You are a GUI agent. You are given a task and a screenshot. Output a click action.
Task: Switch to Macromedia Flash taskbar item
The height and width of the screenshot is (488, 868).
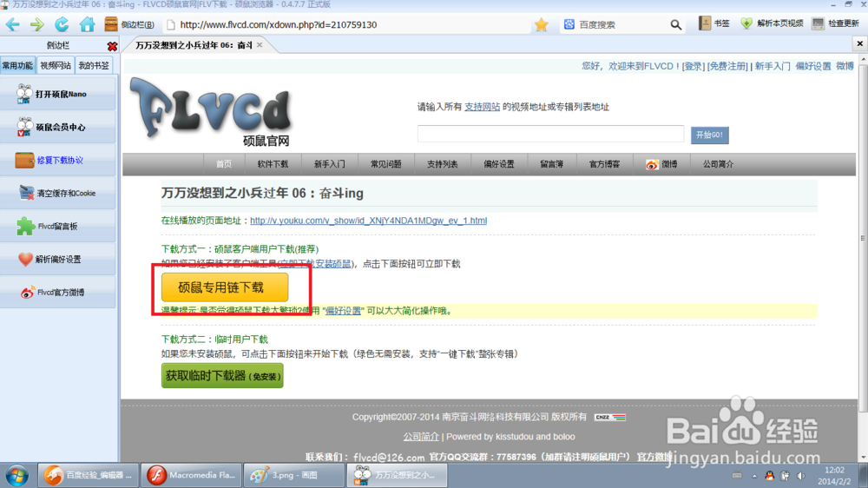pyautogui.click(x=191, y=475)
